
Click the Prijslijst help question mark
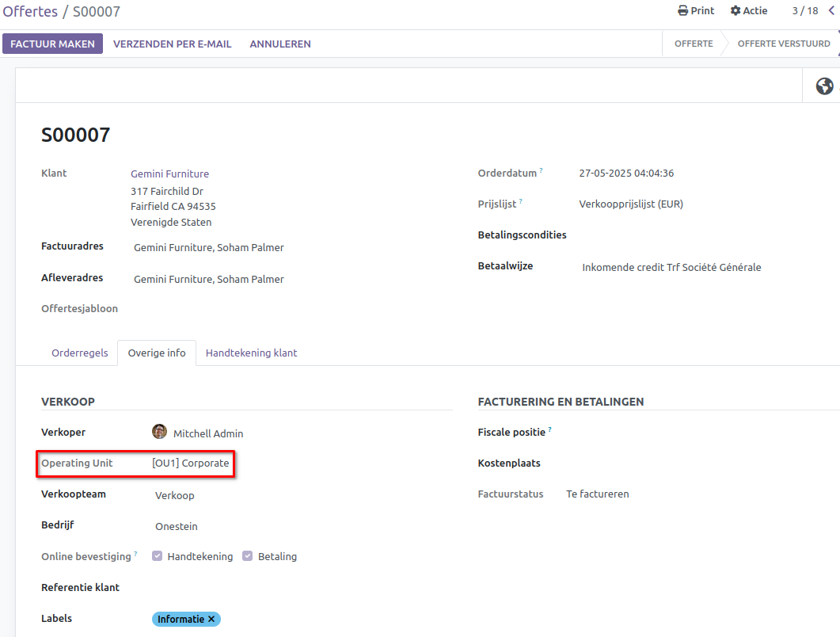(x=520, y=201)
